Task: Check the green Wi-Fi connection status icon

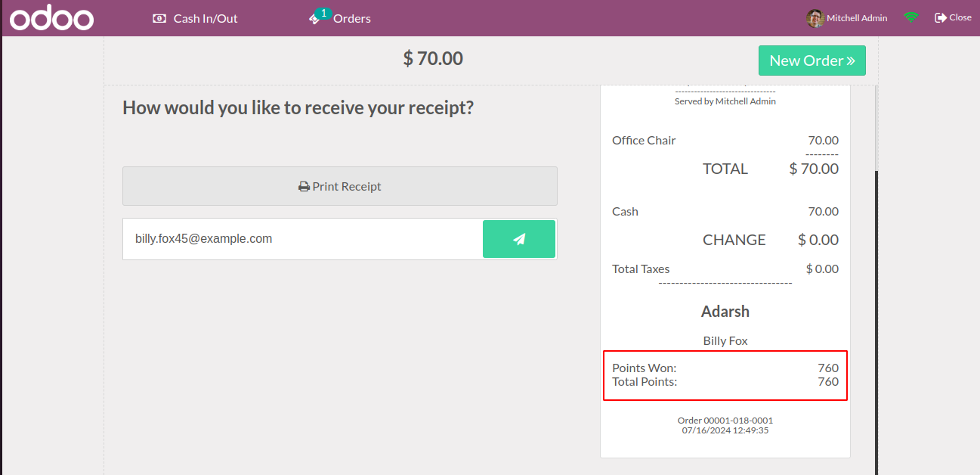Action: [x=910, y=17]
